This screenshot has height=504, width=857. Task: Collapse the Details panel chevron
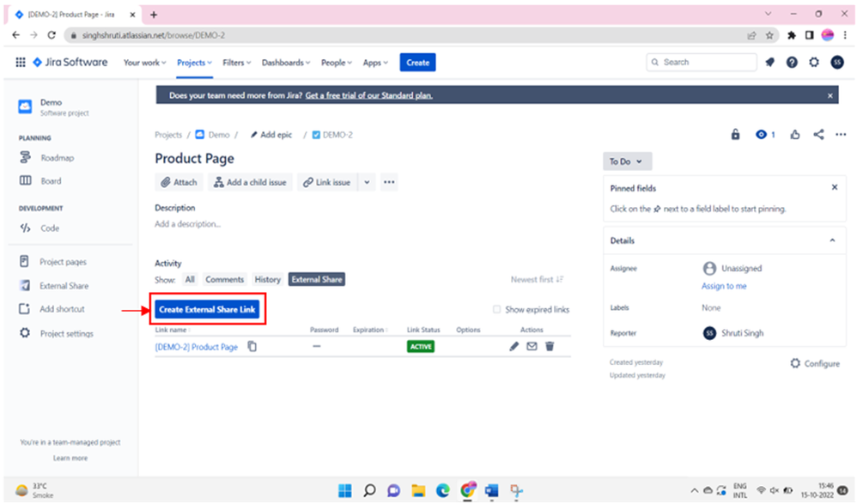(x=832, y=240)
